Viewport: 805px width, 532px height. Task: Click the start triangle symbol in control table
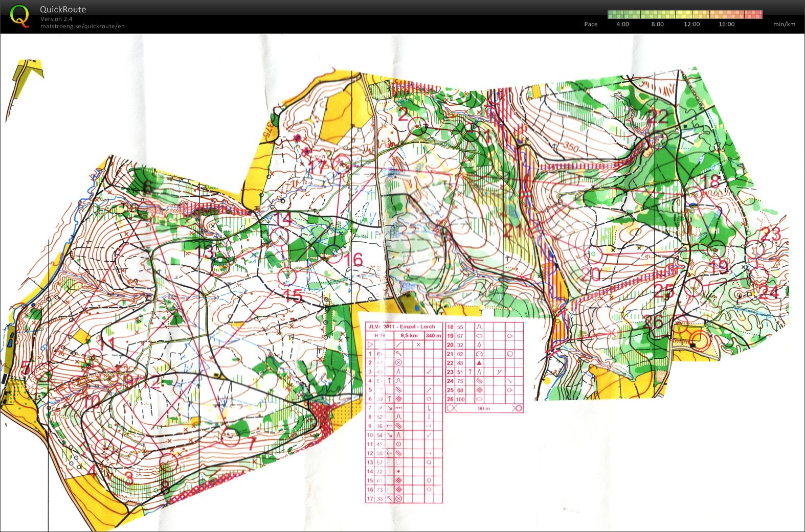tap(370, 345)
